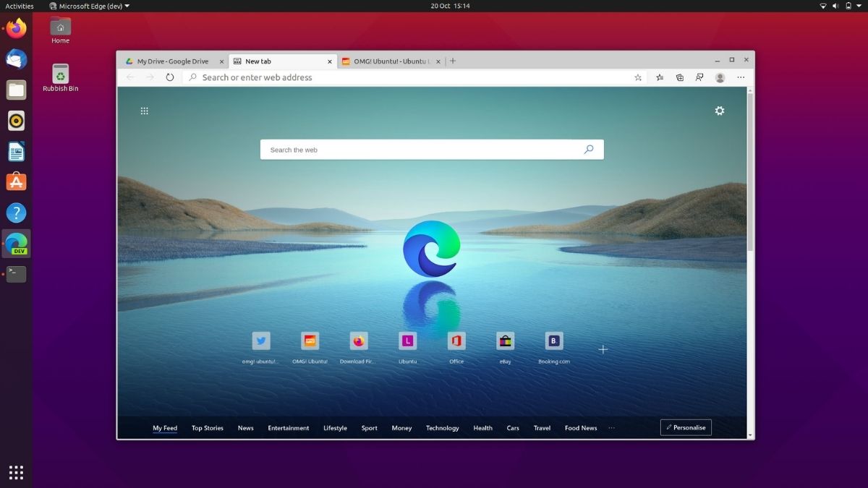Image resolution: width=868 pixels, height=488 pixels.
Task: Open the Ubuntu quick link tile
Action: click(407, 341)
